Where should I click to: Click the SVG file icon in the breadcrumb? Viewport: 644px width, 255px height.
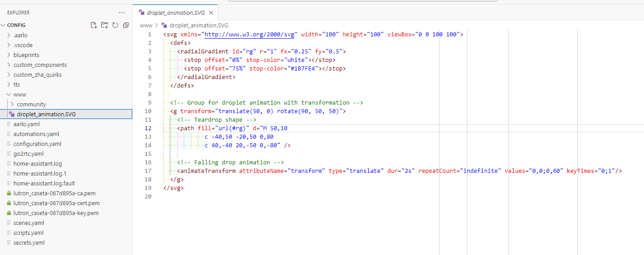point(164,26)
